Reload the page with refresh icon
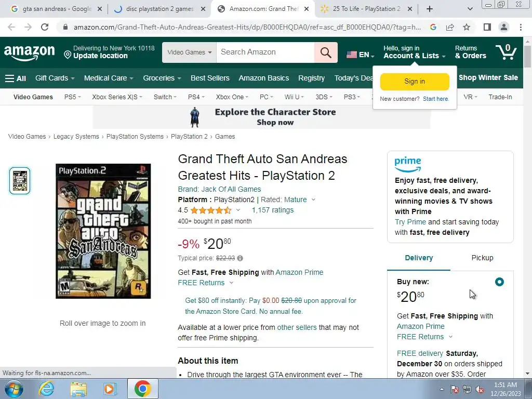 [x=45, y=27]
